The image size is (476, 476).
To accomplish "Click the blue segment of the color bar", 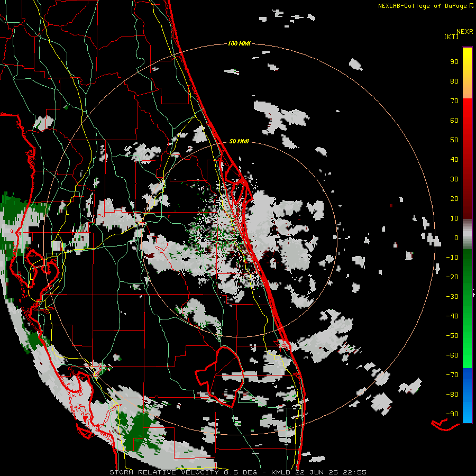I will pos(467,396).
